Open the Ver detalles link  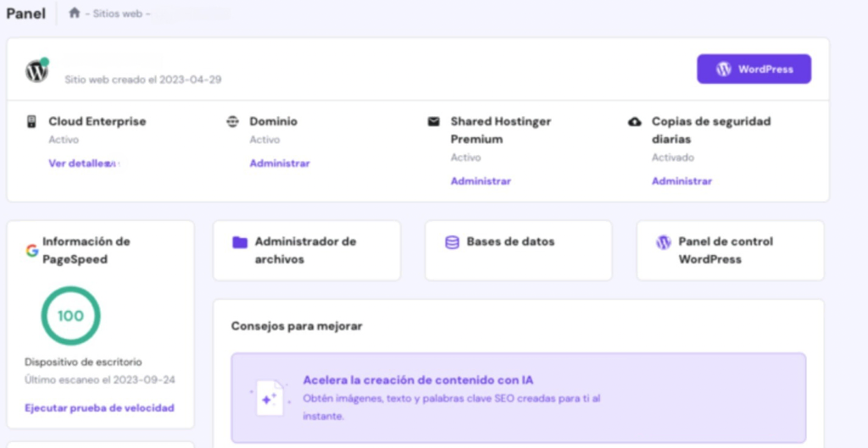point(80,163)
